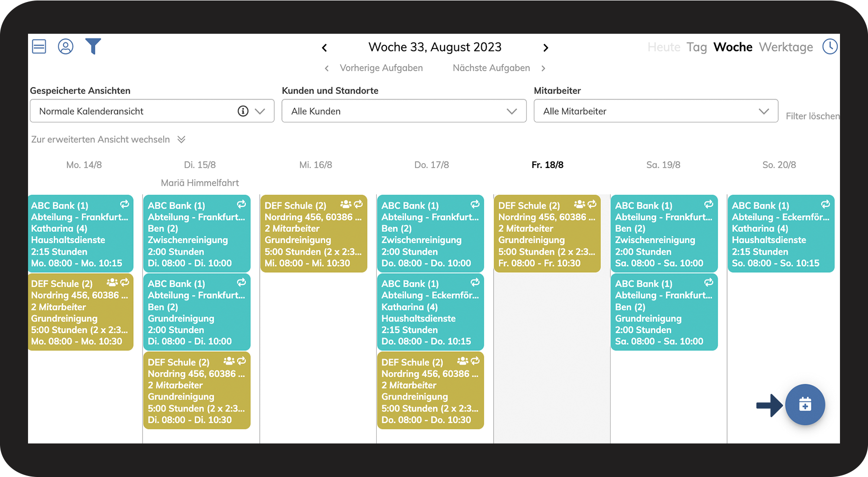The image size is (868, 477).
Task: Switch to Tag view
Action: (x=697, y=47)
